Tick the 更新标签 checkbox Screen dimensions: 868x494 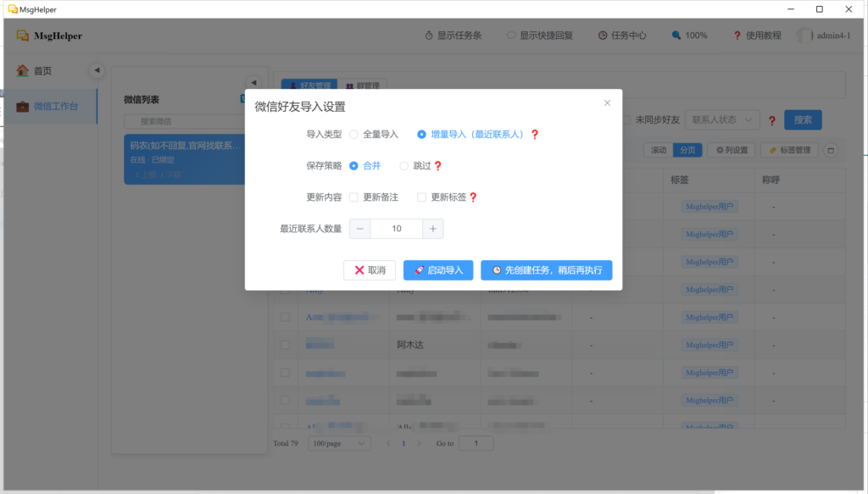click(421, 197)
